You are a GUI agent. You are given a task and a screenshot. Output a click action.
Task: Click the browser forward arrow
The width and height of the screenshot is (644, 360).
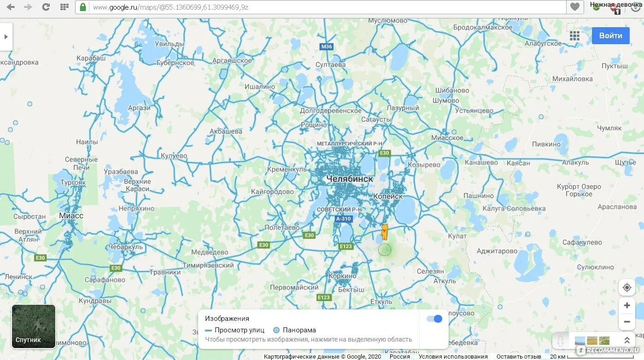pos(28,7)
